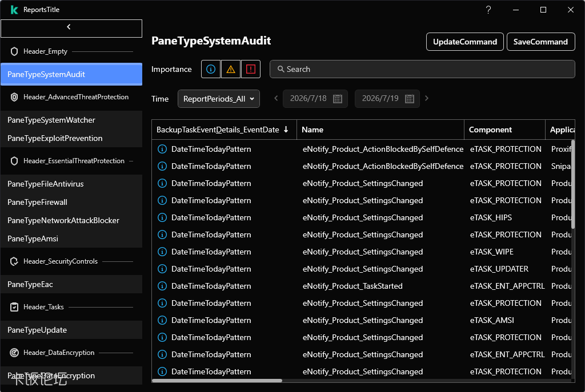The image size is (585, 392).
Task: Open PaneTypeSystemWatcher report
Action: (x=71, y=120)
